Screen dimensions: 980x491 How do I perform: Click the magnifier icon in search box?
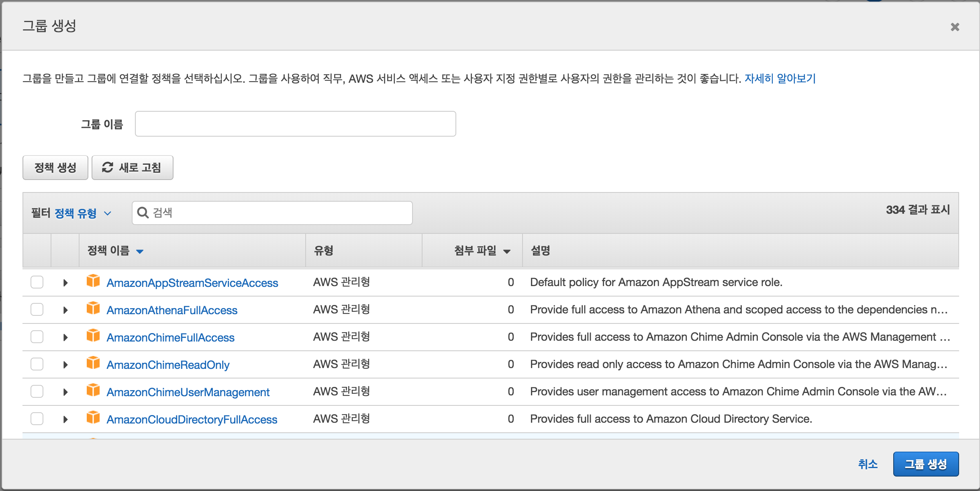click(143, 213)
